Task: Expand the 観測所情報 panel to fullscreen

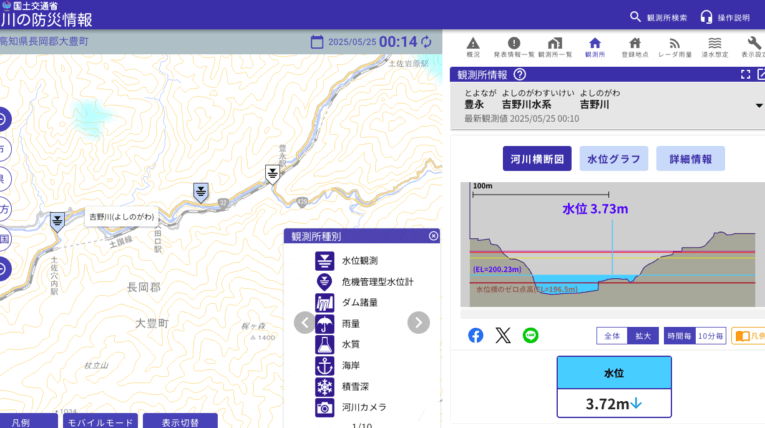Action: pos(745,75)
